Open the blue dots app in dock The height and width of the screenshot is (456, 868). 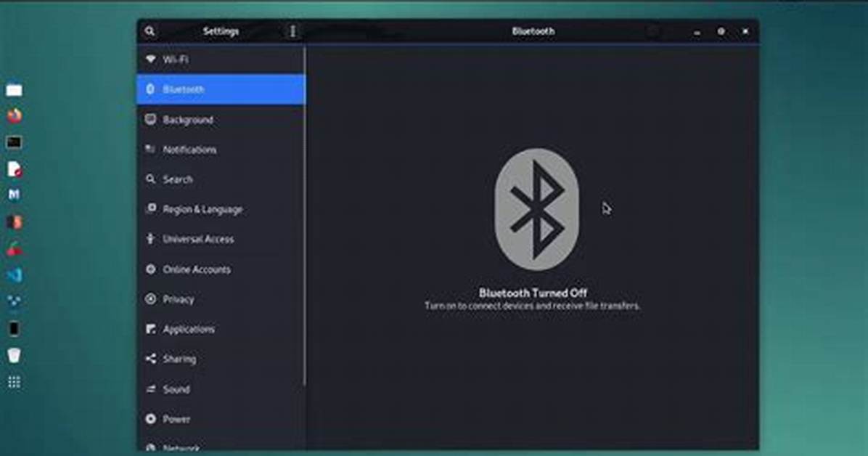tap(14, 301)
